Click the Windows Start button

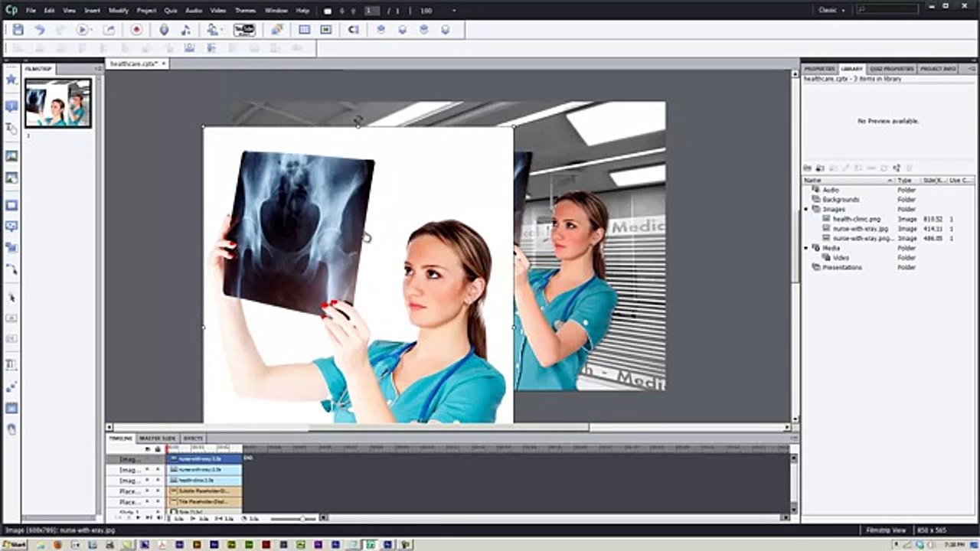[13, 545]
